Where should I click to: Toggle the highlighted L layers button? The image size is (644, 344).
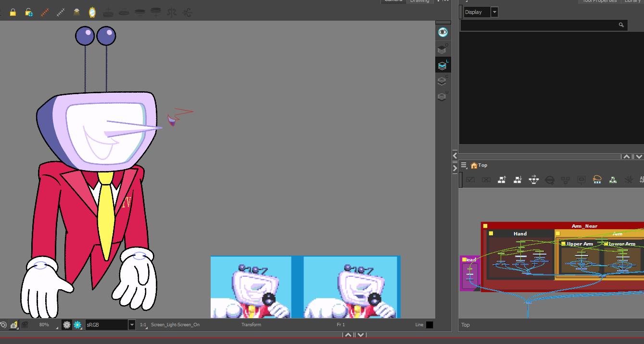coord(442,66)
